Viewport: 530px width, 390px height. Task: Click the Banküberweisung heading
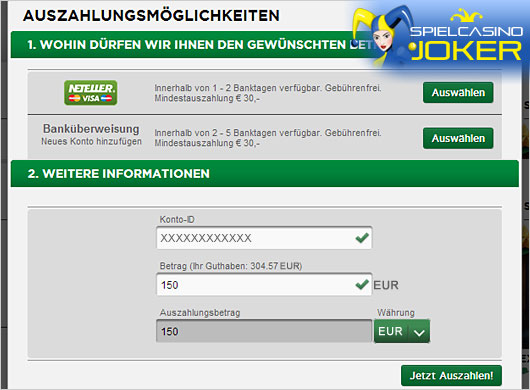[91, 129]
